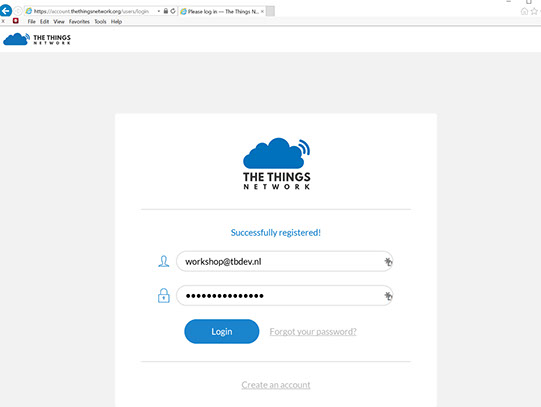
Task: Open the File menu
Action: click(31, 21)
